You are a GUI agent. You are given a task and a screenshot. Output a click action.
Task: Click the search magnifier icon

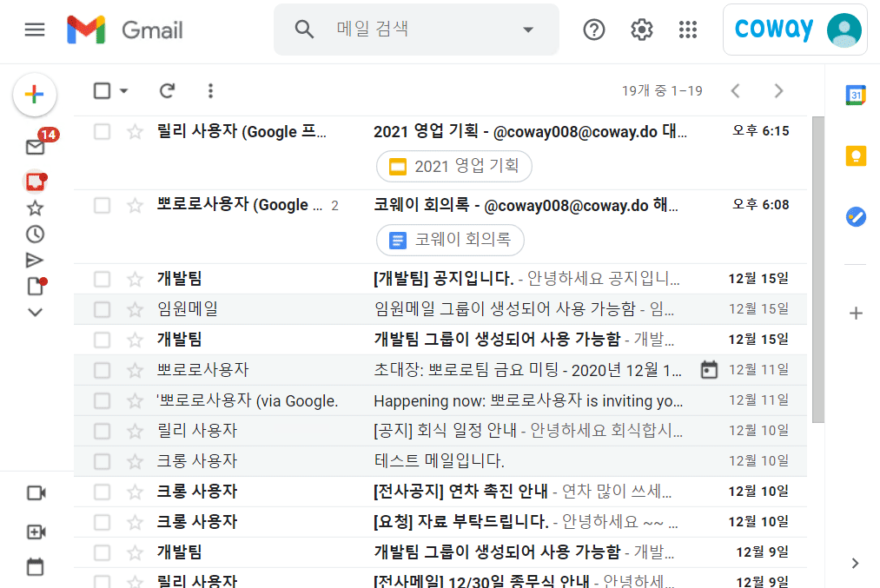point(304,30)
